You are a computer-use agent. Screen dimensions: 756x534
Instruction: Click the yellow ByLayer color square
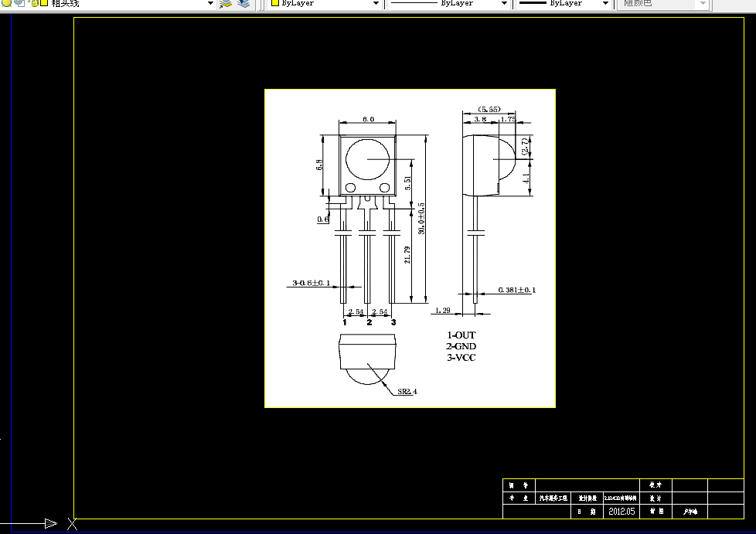click(x=275, y=3)
